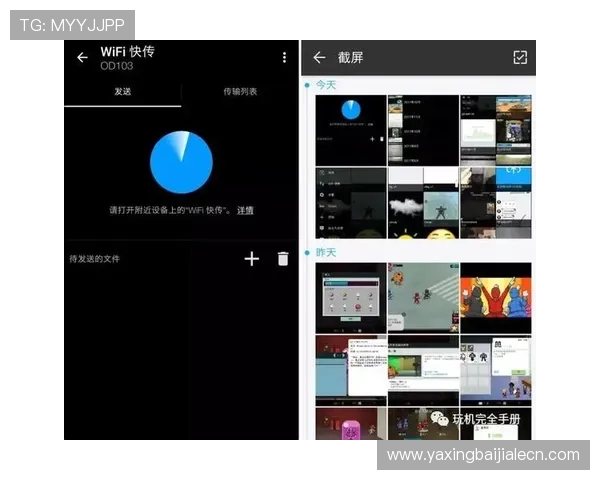Screen dimensions: 600x480
Task: Collapse the 昨天 section header
Action: (324, 253)
